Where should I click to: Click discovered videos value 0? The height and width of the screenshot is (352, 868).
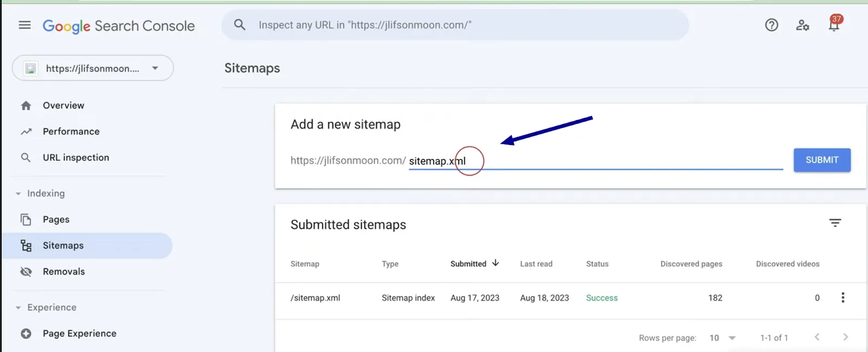[817, 298]
